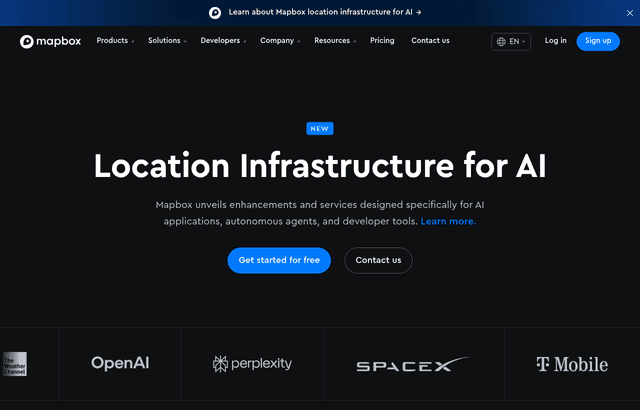Go to the Pricing page
Viewport: 640px width, 410px height.
(x=382, y=41)
